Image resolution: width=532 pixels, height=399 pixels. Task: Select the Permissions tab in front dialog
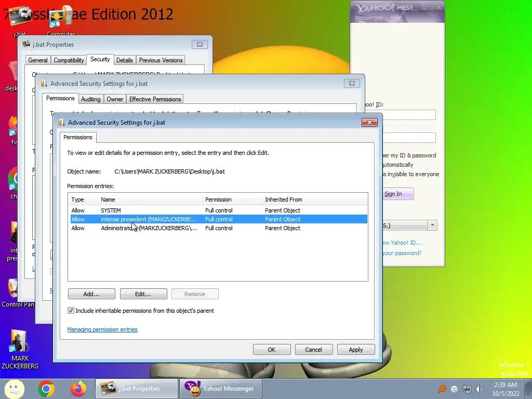point(78,137)
